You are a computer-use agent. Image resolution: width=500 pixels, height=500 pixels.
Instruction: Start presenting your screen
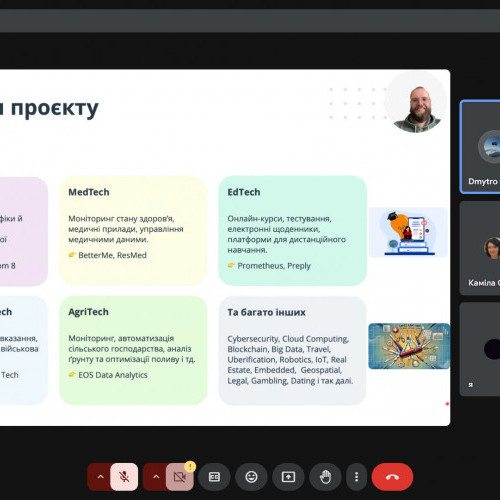[x=288, y=477]
